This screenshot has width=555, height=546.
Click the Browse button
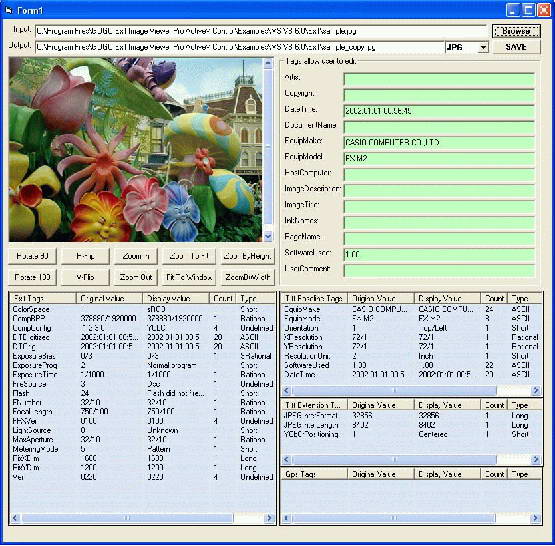click(x=516, y=31)
